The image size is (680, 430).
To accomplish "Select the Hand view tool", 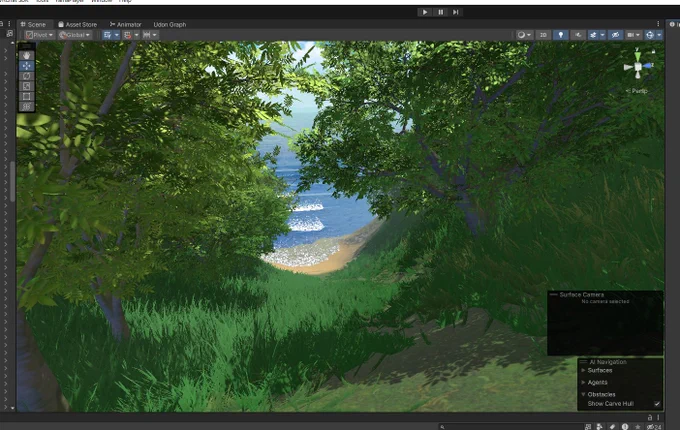I will click(x=26, y=55).
